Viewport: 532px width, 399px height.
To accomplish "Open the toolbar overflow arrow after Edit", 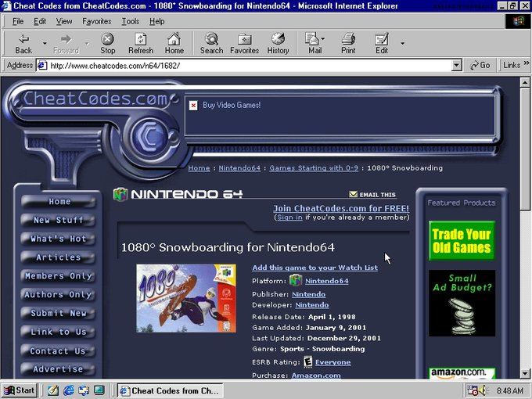I will pyautogui.click(x=402, y=44).
